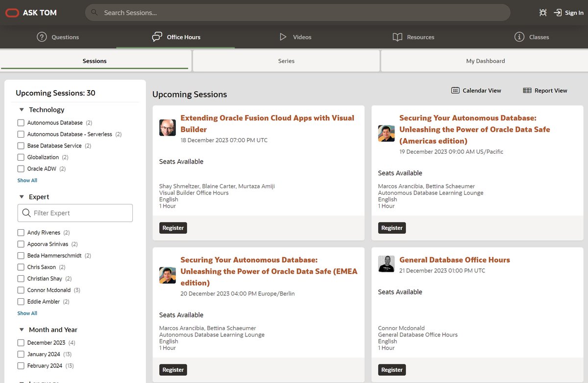Filter by December 2023 checkbox

21,343
